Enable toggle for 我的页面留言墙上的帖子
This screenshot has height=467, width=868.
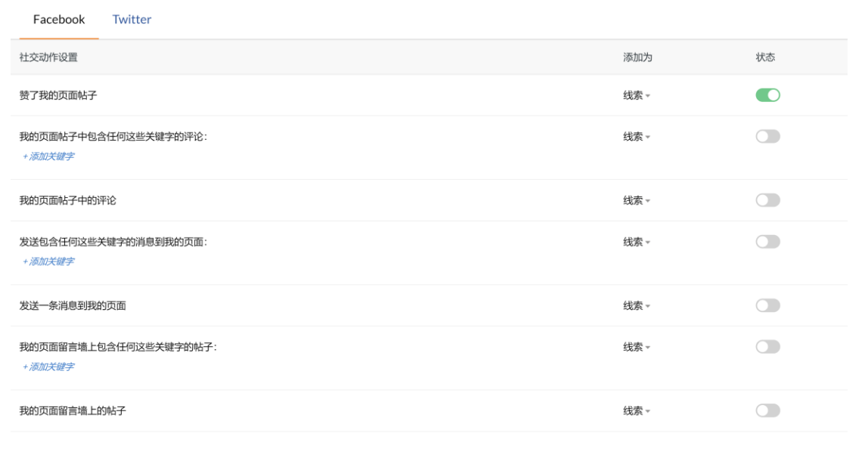pyautogui.click(x=767, y=410)
